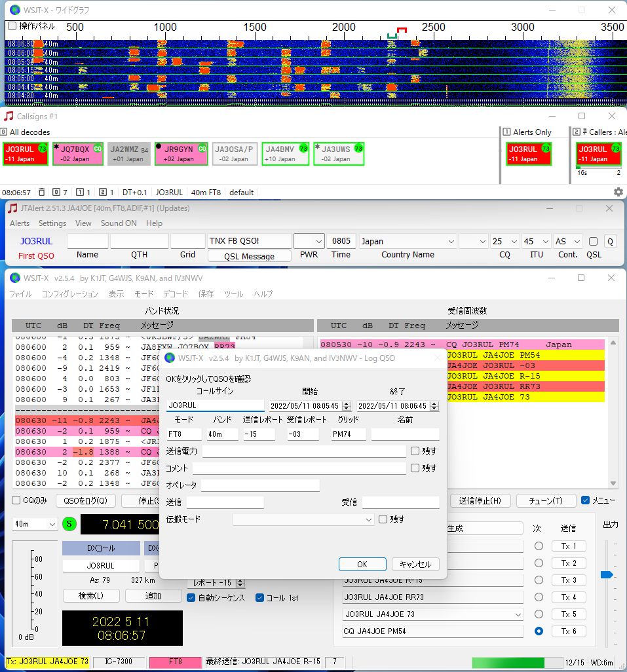This screenshot has width=627, height=672.
Task: Click the チューン(T) button
Action: 546,500
